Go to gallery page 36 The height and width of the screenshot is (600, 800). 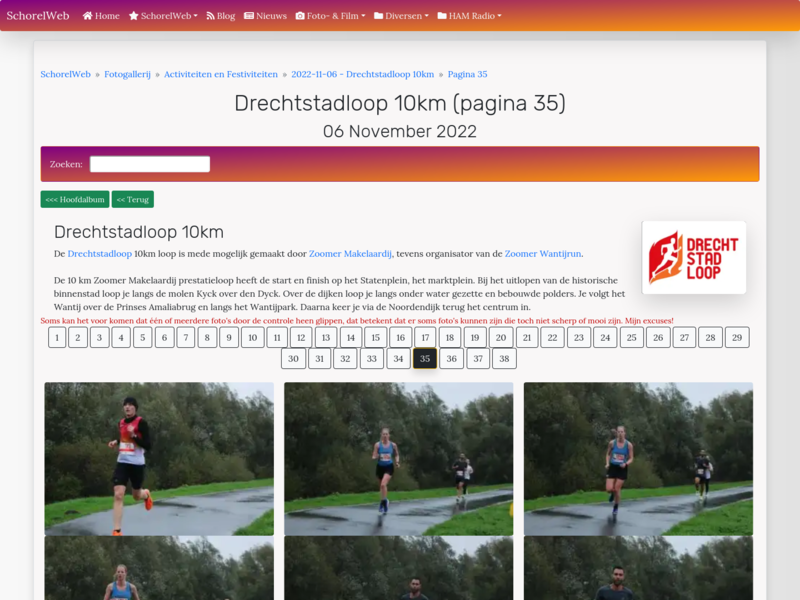(452, 358)
